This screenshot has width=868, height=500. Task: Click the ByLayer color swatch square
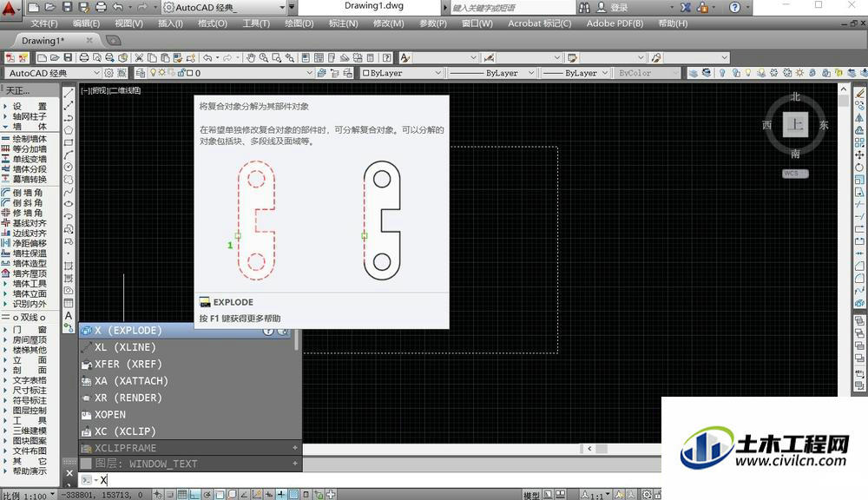(365, 73)
